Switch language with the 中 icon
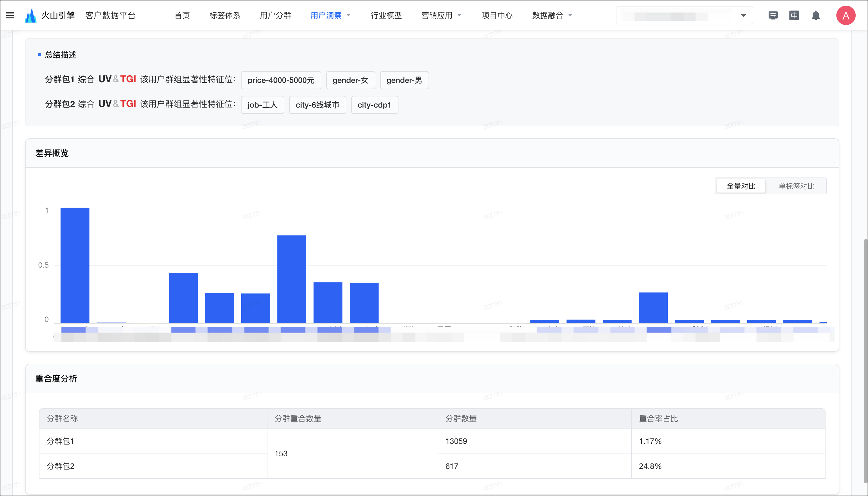This screenshot has width=868, height=496. pyautogui.click(x=794, y=15)
